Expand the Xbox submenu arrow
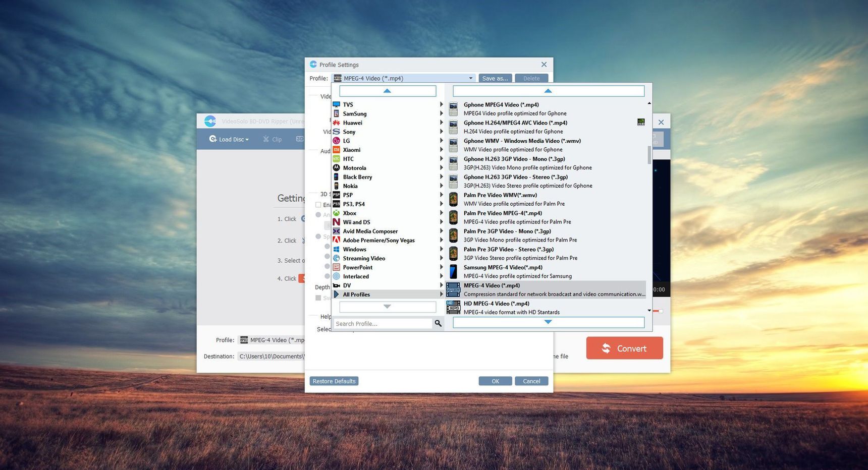Screen dimensions: 868x470 (x=441, y=213)
